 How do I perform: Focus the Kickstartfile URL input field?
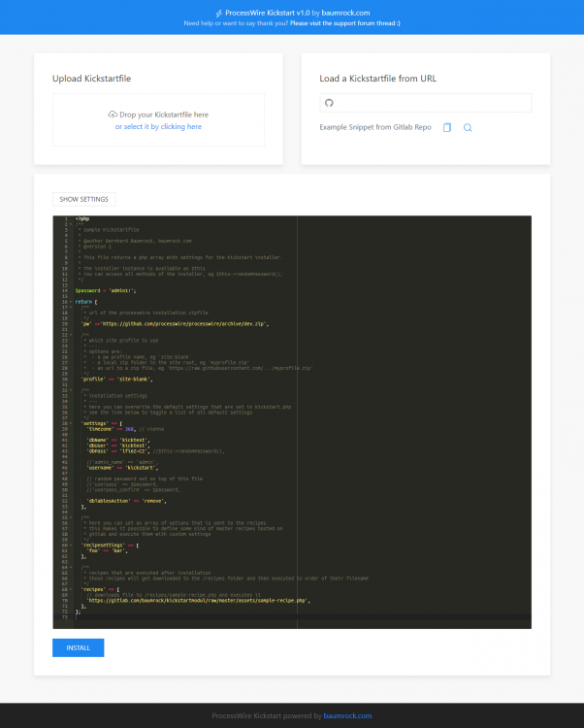[425, 103]
